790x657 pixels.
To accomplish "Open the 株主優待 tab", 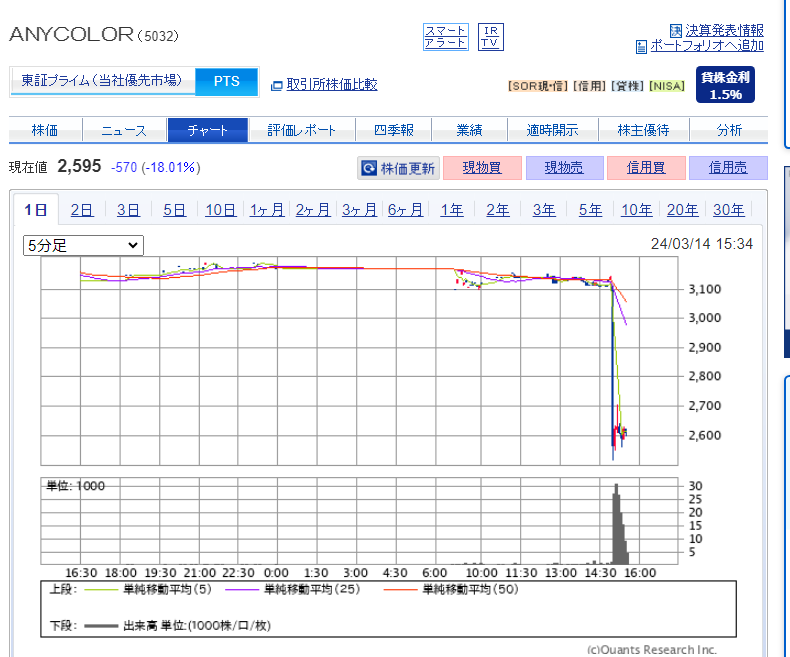I will point(643,130).
